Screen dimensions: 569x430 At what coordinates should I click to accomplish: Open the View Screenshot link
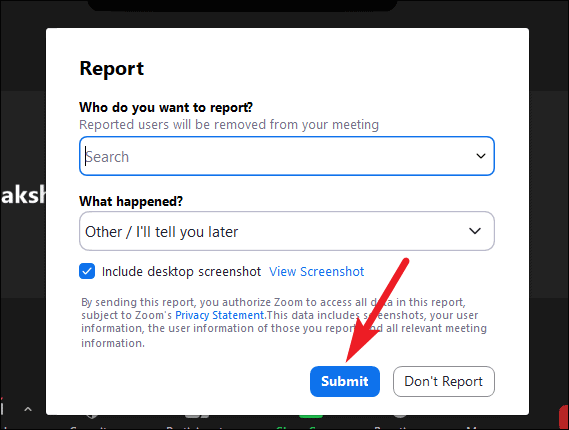[316, 272]
